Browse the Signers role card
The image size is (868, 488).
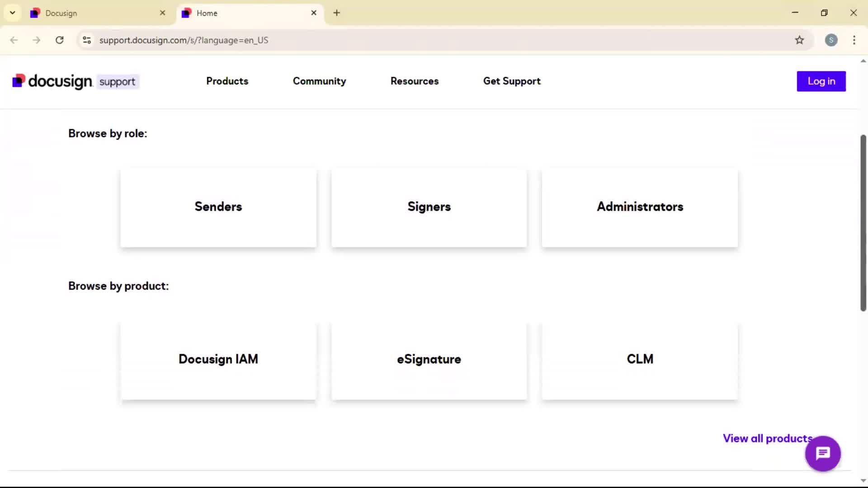429,207
